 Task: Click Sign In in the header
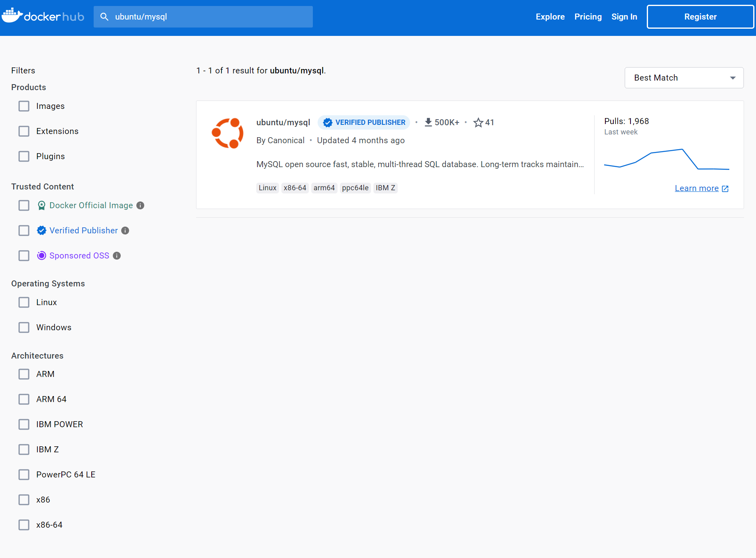(x=624, y=17)
